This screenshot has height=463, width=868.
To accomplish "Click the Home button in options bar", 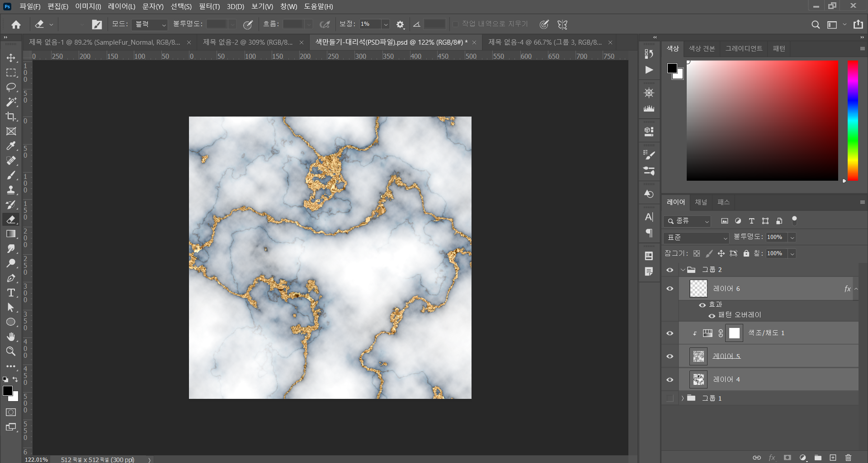I will tap(16, 24).
